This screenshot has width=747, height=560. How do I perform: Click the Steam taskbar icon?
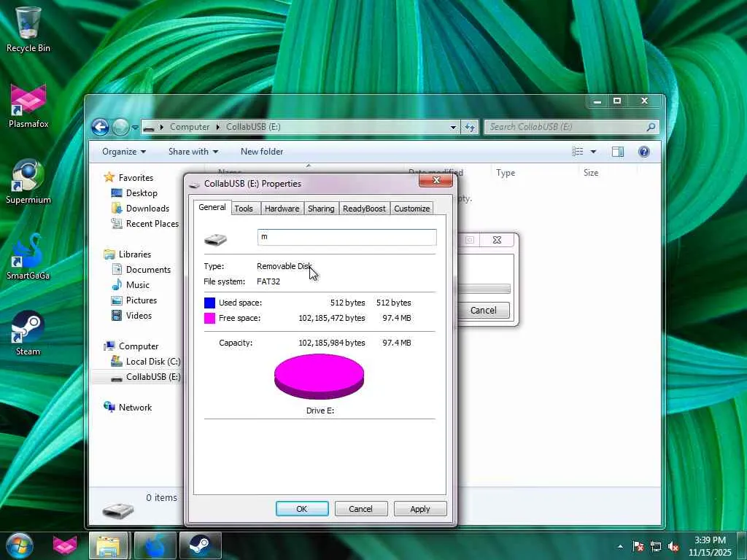pos(200,545)
